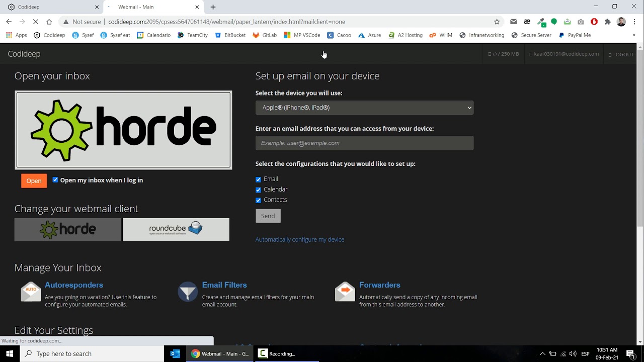Close the Webmail - Main tab

pyautogui.click(x=197, y=7)
